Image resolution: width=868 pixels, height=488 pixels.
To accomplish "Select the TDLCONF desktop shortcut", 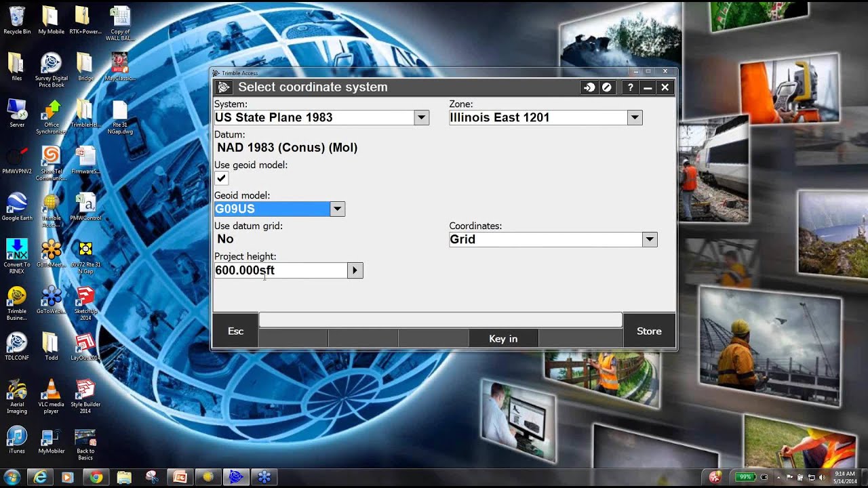I will [x=17, y=347].
